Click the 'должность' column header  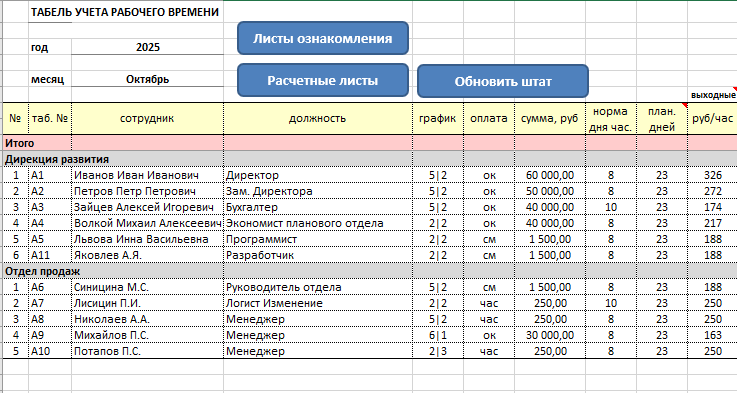(x=318, y=118)
